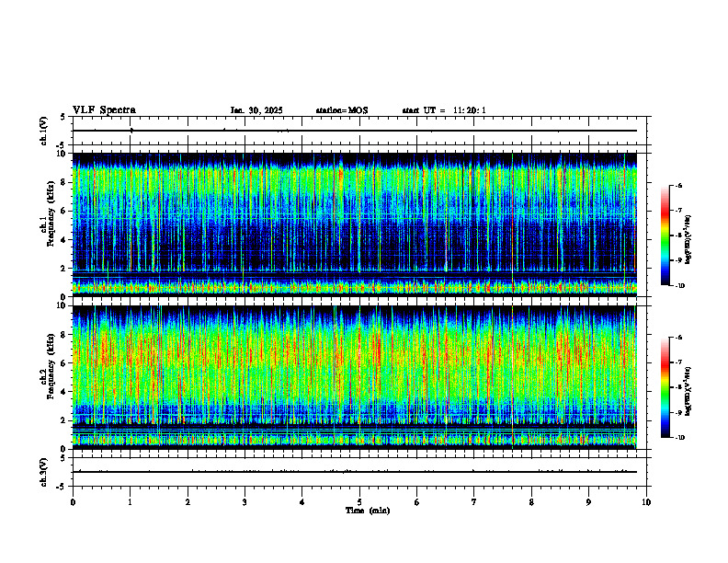
Task: Click the ch.1 frequency tick "2"
Action: [64, 268]
